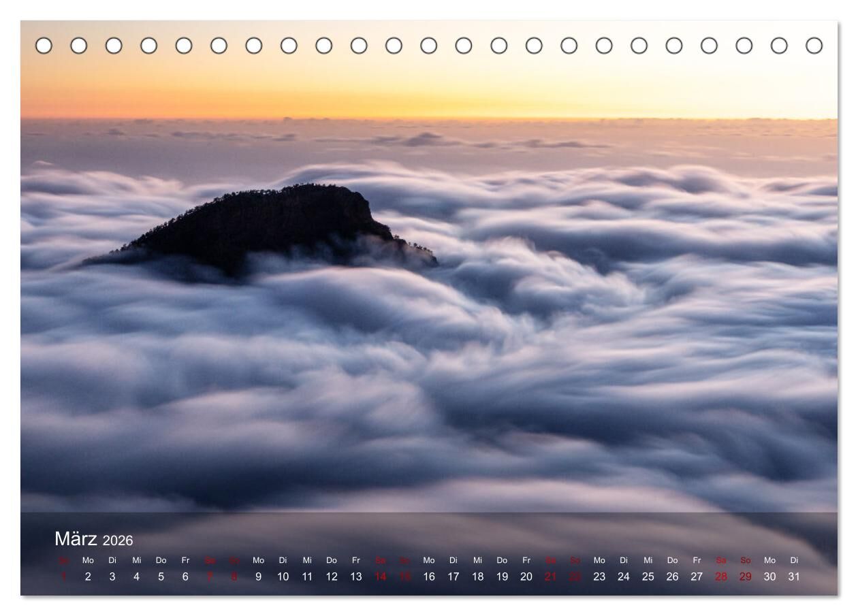Screen dimensions: 858x616
Task: Click the 'Mi' weekday label above 18
Action: (x=477, y=560)
